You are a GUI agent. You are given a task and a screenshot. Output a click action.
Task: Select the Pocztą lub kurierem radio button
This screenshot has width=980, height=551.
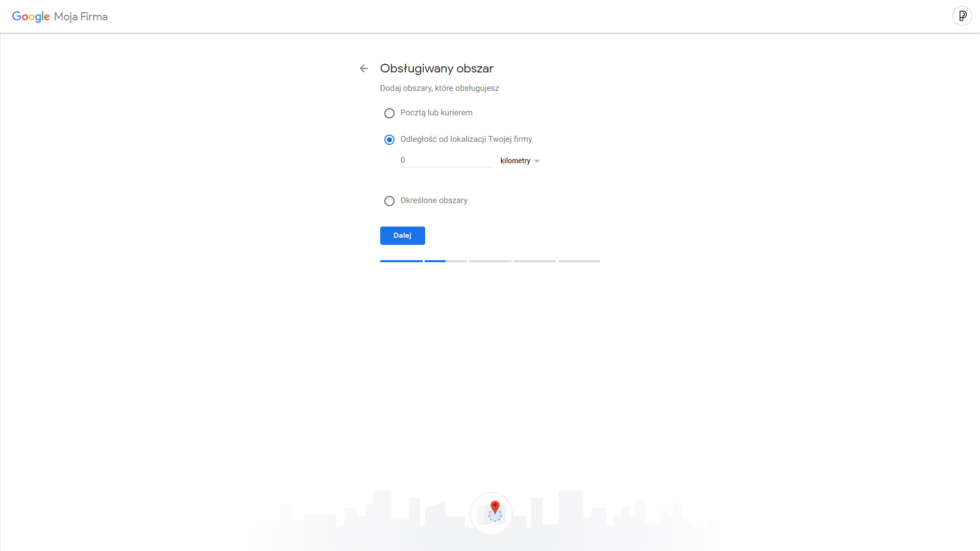(389, 113)
